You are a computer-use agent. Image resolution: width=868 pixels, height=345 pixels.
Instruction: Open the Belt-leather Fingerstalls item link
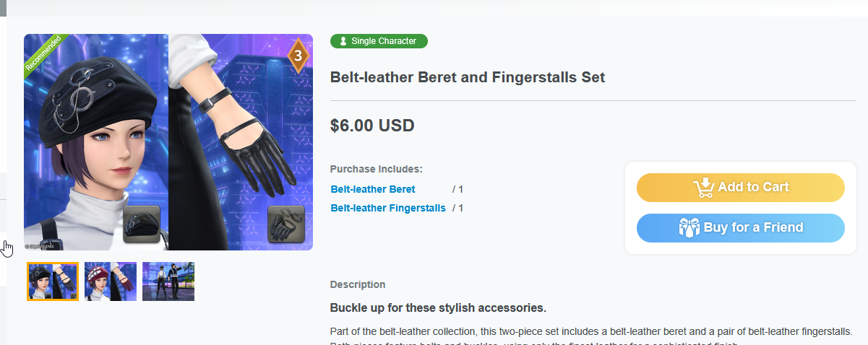coord(388,208)
